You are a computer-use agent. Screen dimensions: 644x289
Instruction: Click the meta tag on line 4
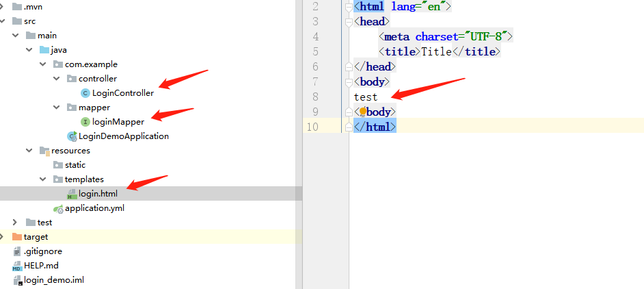(397, 37)
